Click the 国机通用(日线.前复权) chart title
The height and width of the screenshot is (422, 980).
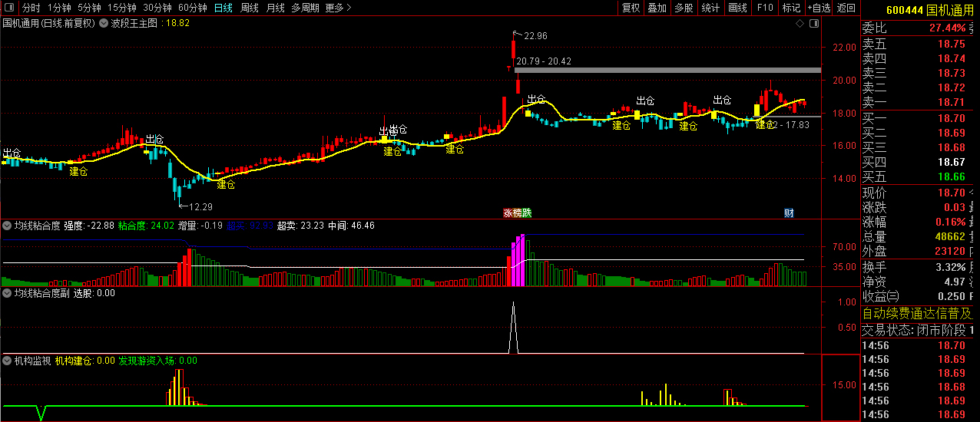tap(48, 23)
